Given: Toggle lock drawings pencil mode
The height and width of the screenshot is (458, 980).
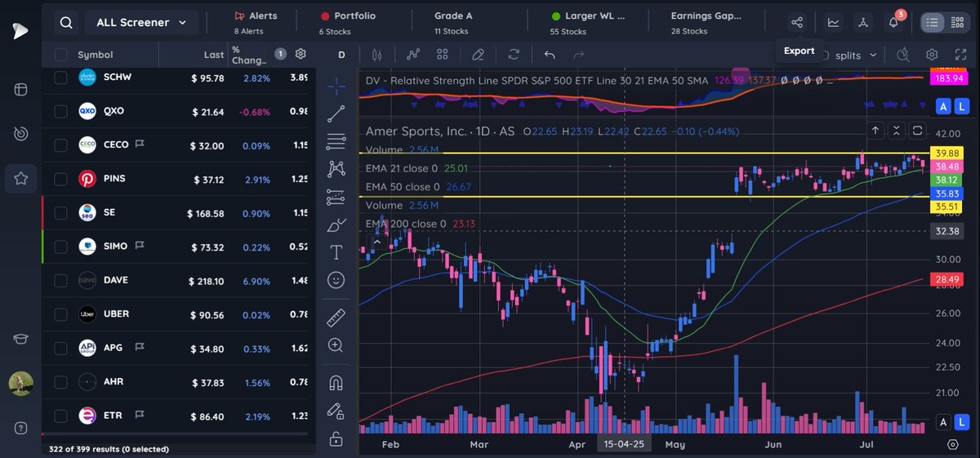Looking at the screenshot, I should 336,411.
